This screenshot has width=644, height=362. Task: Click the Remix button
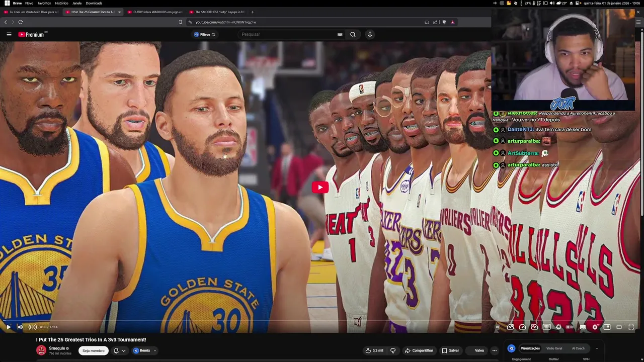(x=142, y=350)
